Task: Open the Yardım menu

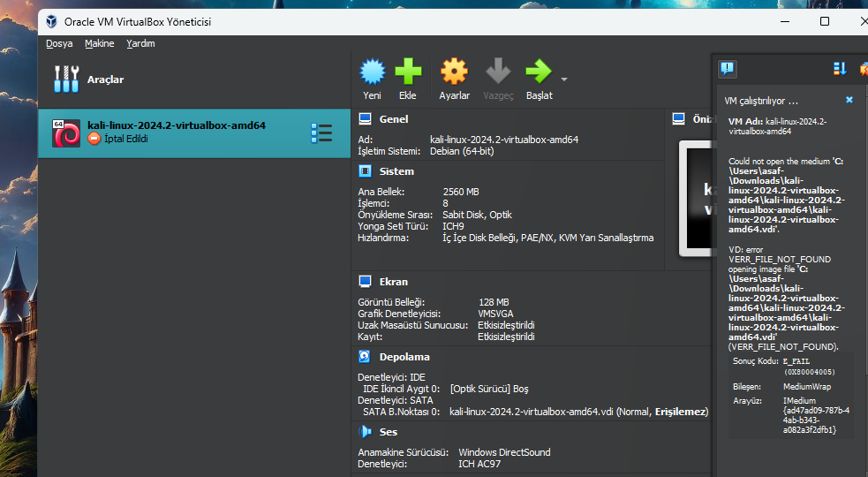Action: click(140, 43)
